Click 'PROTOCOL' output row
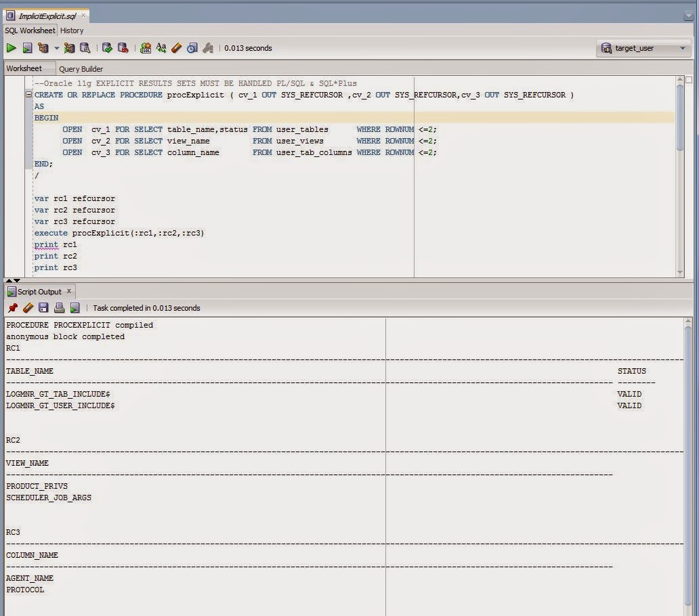This screenshot has width=699, height=616. [x=25, y=590]
